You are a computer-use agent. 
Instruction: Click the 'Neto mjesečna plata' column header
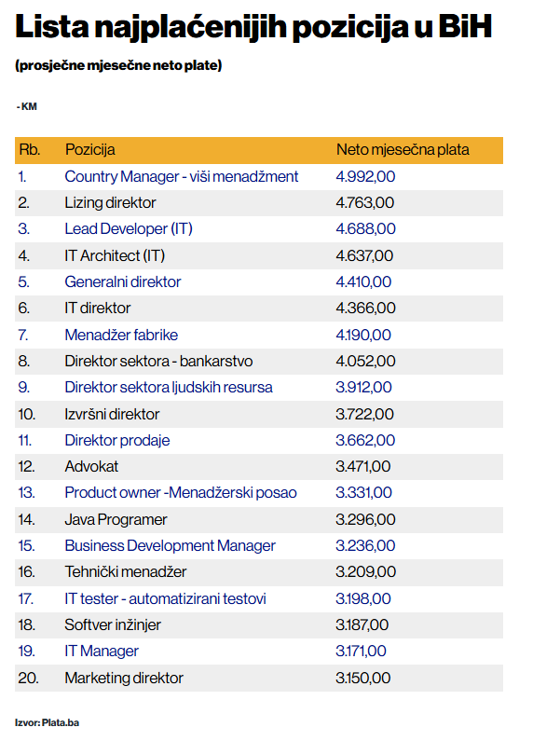click(x=403, y=149)
